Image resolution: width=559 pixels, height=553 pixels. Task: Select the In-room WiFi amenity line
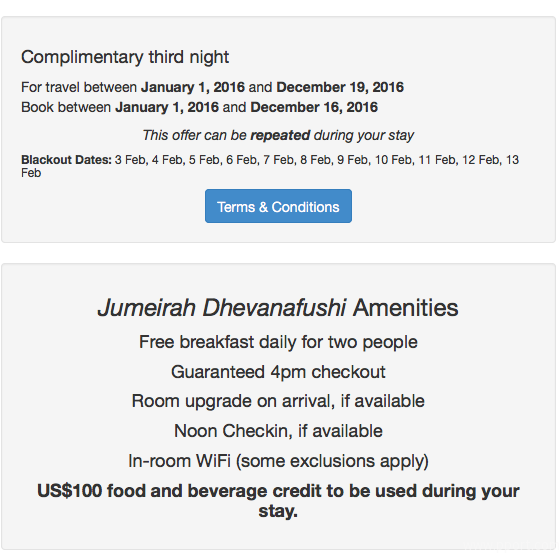point(278,461)
